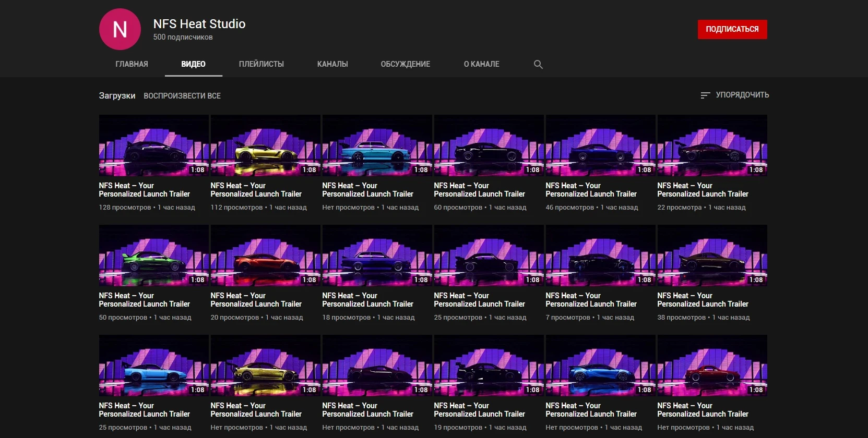Click the title of the 112 просмотров video

(x=256, y=190)
